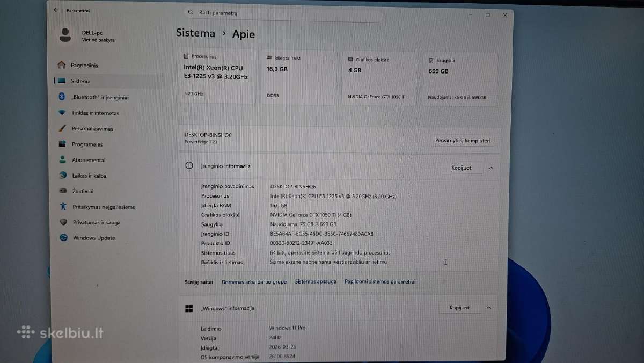Click the search magnifier icon
This screenshot has width=644, height=363.
(191, 12)
